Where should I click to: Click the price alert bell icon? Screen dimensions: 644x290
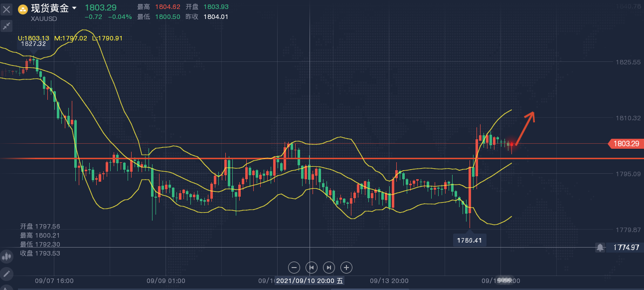tap(600, 247)
